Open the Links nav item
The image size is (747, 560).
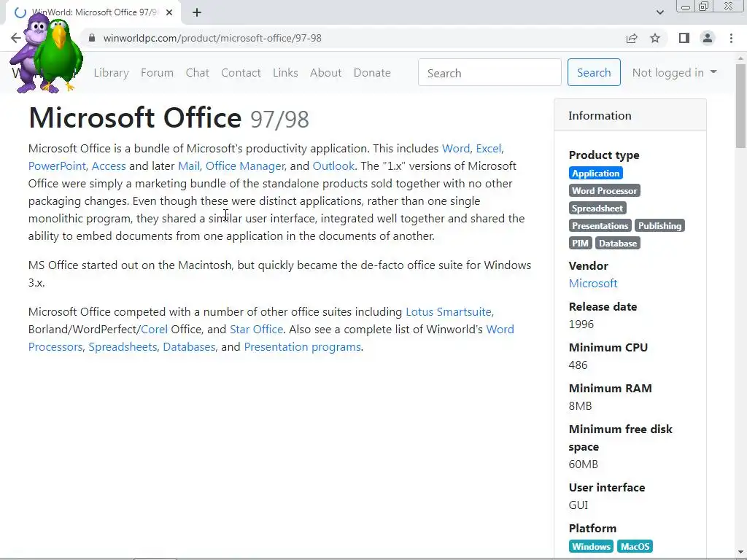(285, 73)
